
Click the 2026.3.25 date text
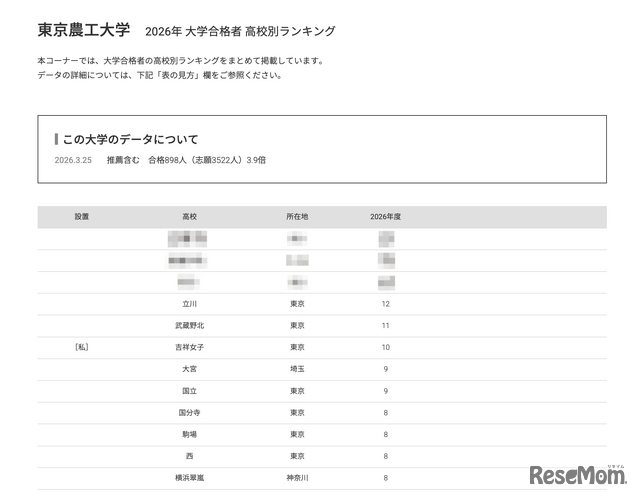(73, 160)
